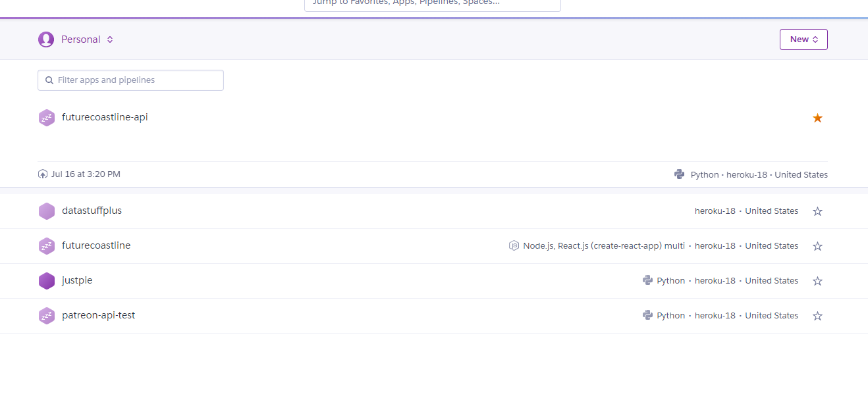Open the futurecoastline app
The image size is (868, 402).
96,245
